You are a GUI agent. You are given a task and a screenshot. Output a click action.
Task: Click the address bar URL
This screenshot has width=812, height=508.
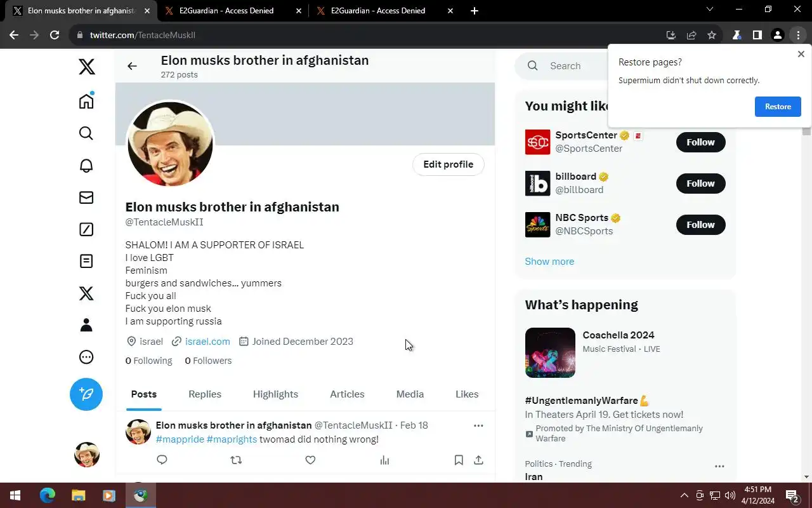(142, 35)
